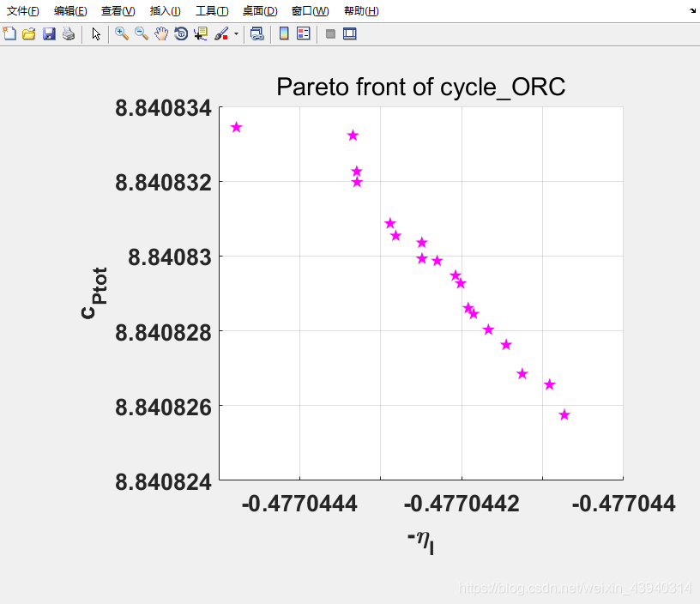Enable the Rotate 3D tool

click(181, 34)
